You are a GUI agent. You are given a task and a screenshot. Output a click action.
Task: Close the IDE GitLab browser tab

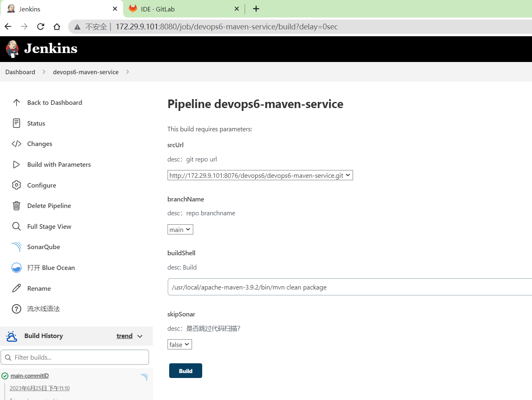pyautogui.click(x=237, y=9)
